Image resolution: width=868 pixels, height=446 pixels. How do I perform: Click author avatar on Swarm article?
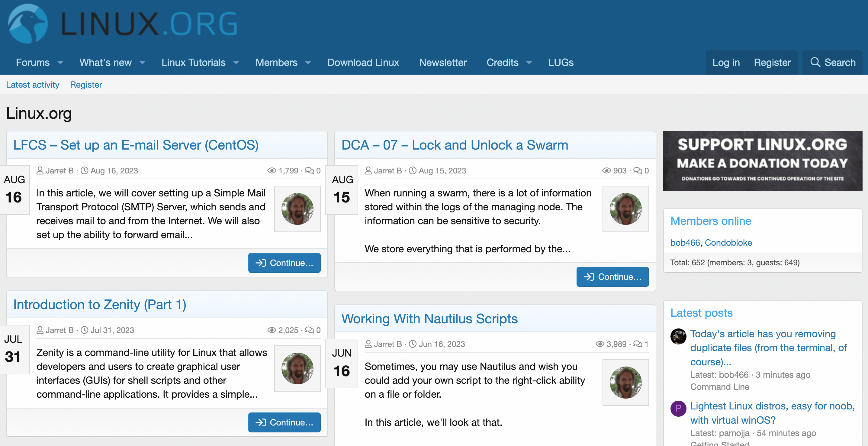(x=625, y=209)
